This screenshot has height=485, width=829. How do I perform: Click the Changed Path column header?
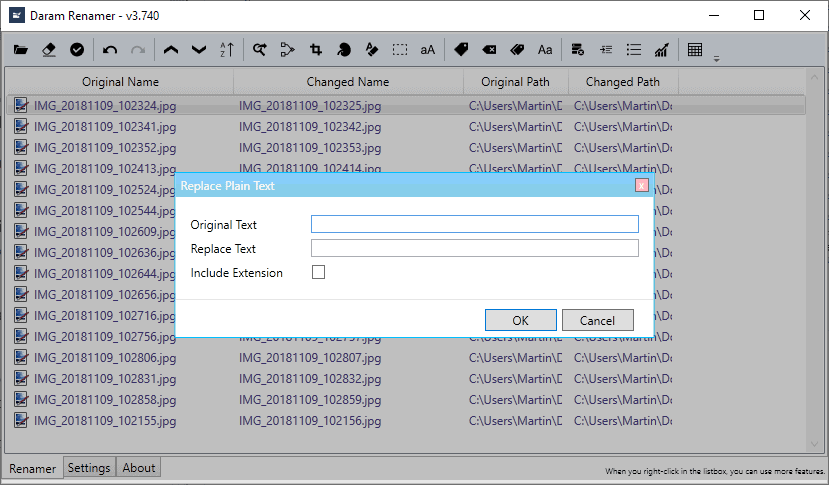point(623,82)
